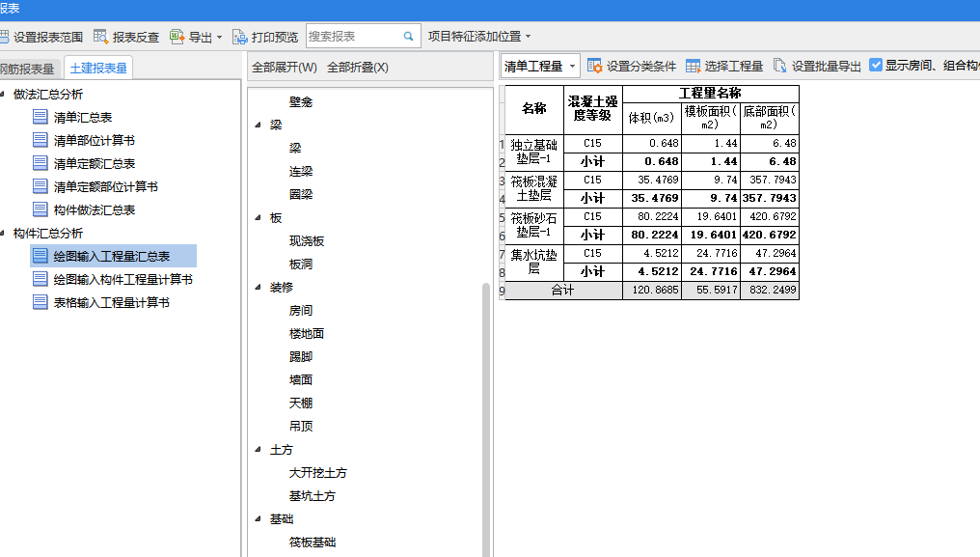Click the report icon beside 绘图输入构件工程量计算书
Viewport: 980px width, 557px height.
(40, 279)
